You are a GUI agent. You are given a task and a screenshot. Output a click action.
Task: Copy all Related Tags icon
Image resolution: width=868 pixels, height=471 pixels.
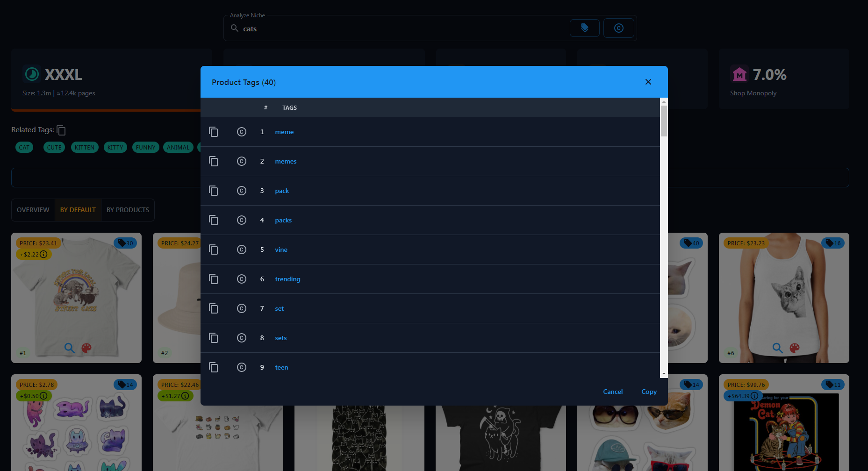61,130
